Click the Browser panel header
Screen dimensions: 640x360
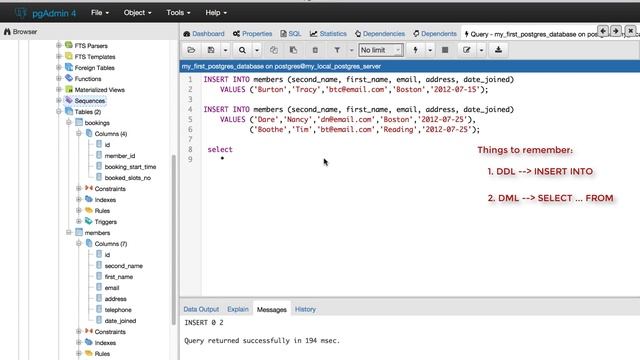pos(20,31)
